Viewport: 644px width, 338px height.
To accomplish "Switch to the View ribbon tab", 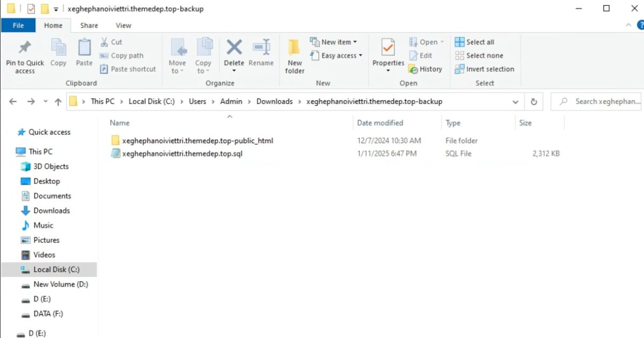I will pyautogui.click(x=123, y=25).
